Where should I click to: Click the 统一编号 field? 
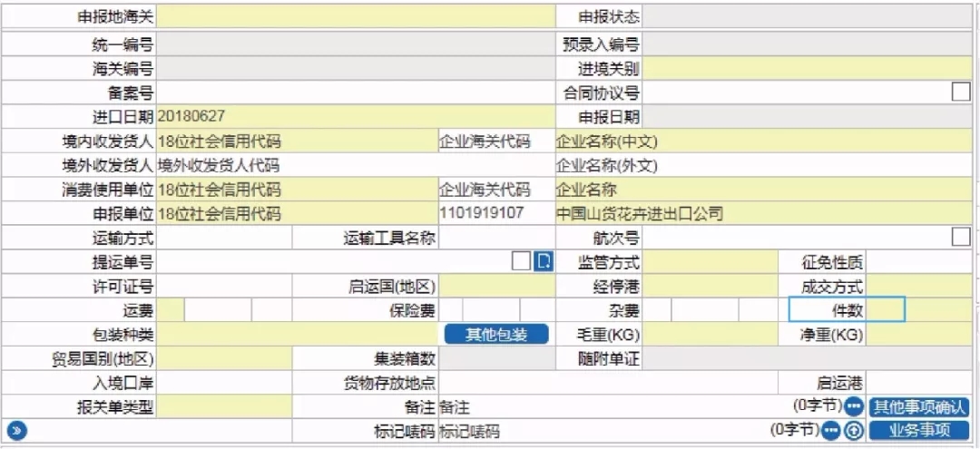[x=355, y=44]
